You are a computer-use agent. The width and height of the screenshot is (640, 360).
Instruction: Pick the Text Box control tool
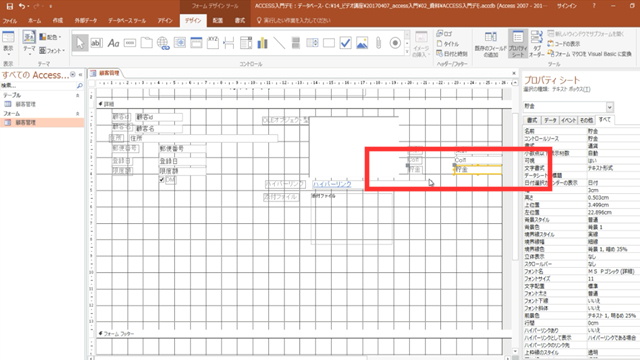tap(96, 43)
